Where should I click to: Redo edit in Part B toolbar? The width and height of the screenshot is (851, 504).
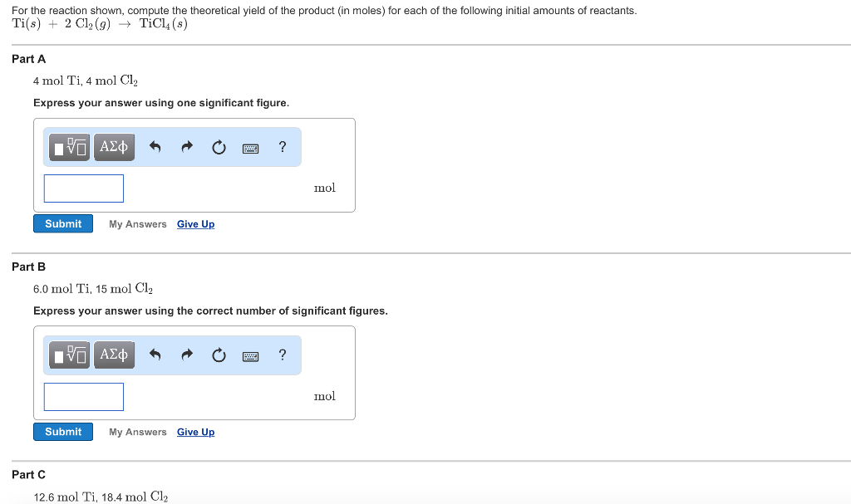point(187,355)
